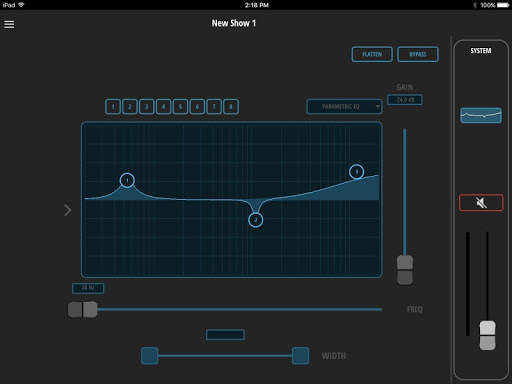Click the frequency value field
This screenshot has height=384, width=512.
coord(88,288)
